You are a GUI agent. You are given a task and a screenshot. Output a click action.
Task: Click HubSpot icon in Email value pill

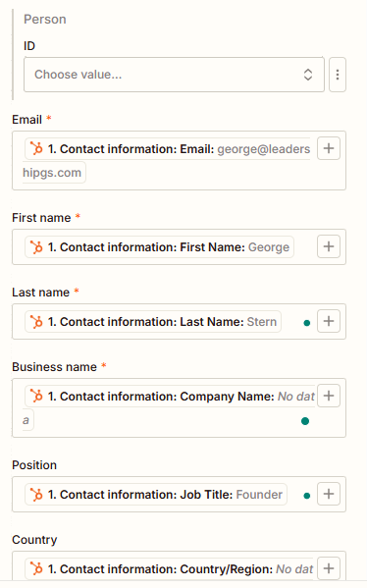click(x=36, y=149)
